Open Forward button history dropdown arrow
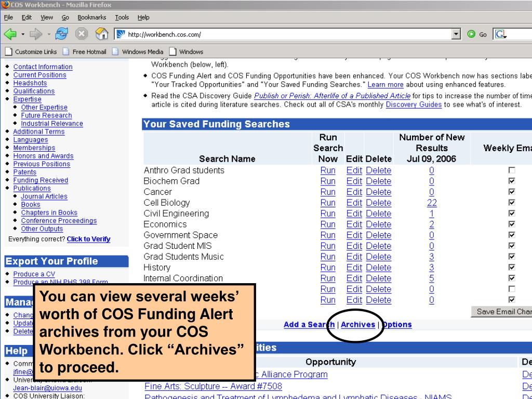Screen dimensions: 532x399 (x=49, y=34)
